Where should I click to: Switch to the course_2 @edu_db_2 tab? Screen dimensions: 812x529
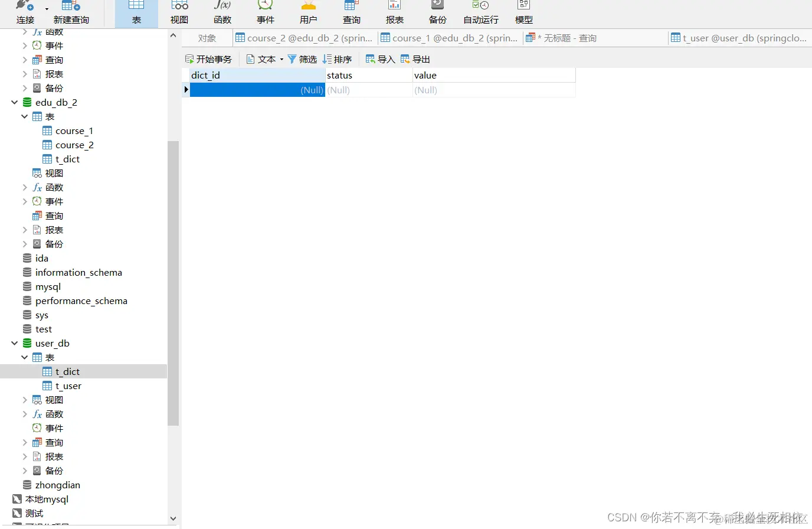[x=304, y=38]
